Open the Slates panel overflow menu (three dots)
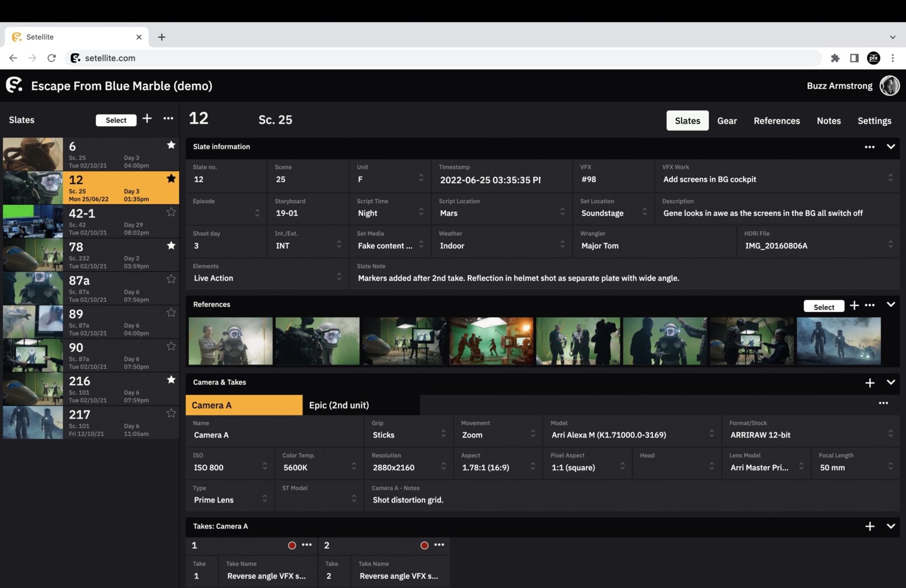Image resolution: width=906 pixels, height=588 pixels. pyautogui.click(x=168, y=119)
